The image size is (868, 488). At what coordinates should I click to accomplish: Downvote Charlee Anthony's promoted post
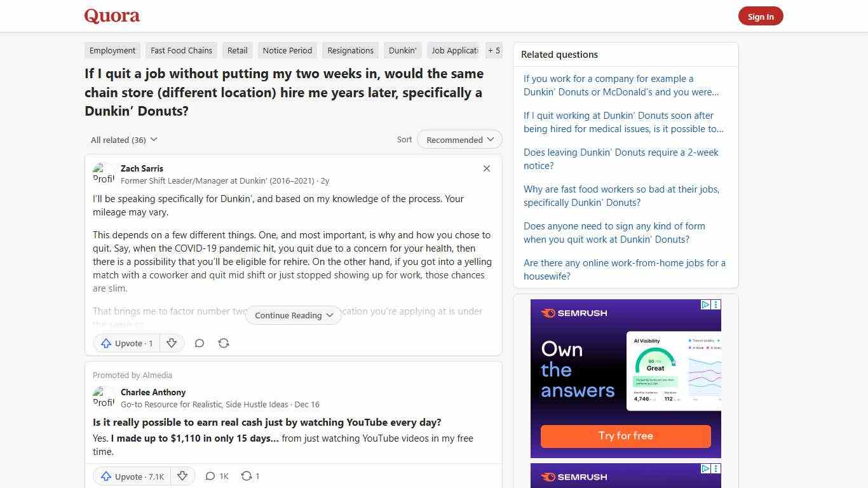click(x=182, y=476)
